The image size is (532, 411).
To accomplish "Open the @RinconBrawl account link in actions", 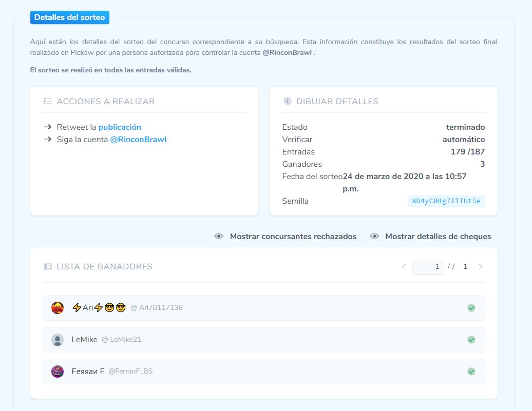I will tap(139, 140).
